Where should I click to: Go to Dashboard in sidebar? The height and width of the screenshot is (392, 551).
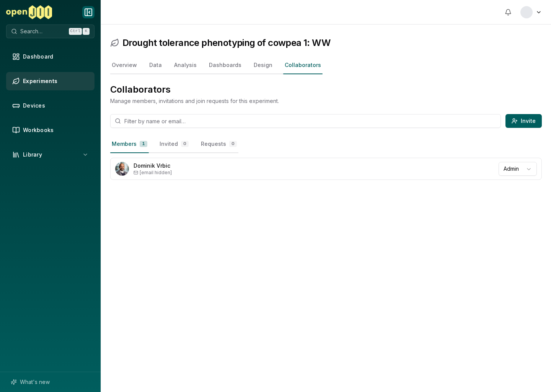click(x=50, y=57)
